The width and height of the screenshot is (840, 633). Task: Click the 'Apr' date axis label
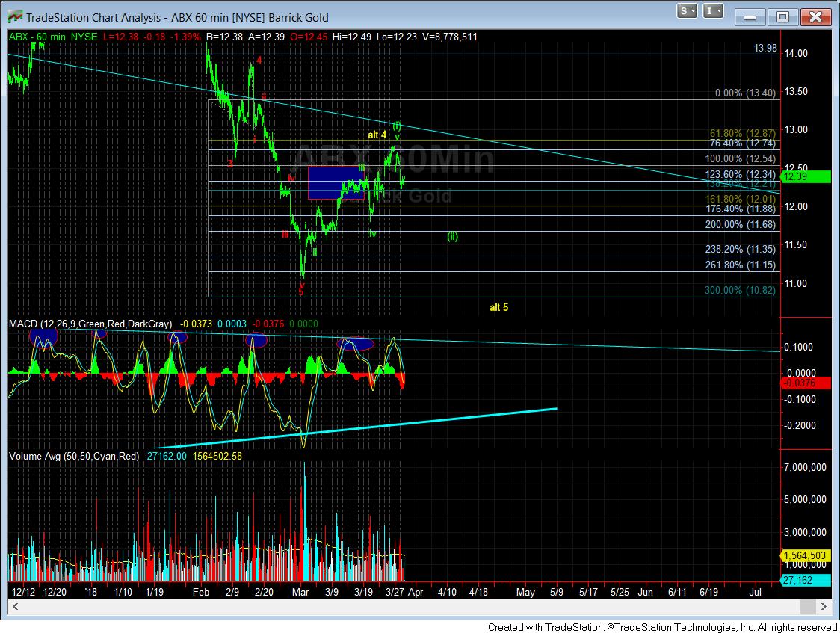416,593
